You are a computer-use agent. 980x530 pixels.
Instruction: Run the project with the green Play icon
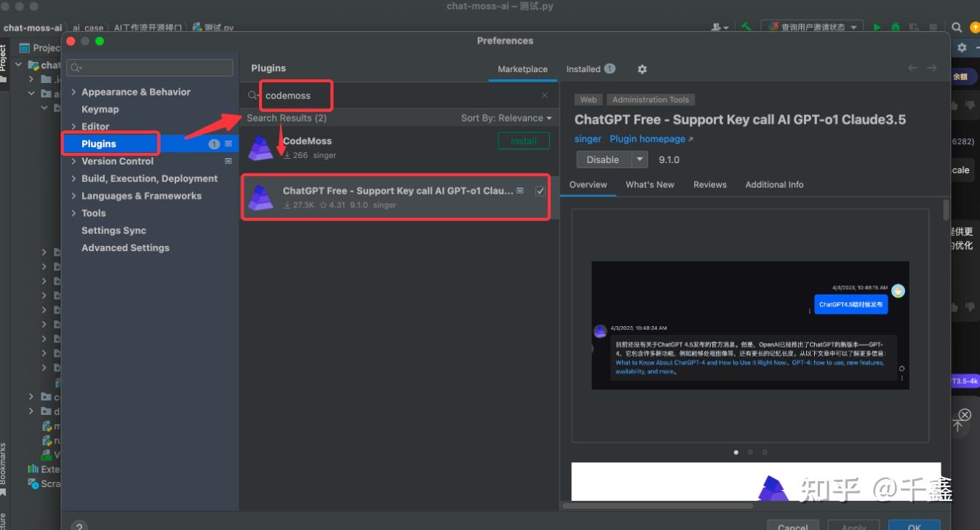point(876,26)
